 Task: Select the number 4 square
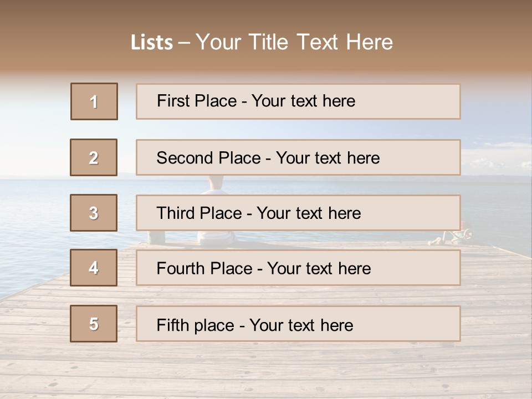[x=94, y=268]
